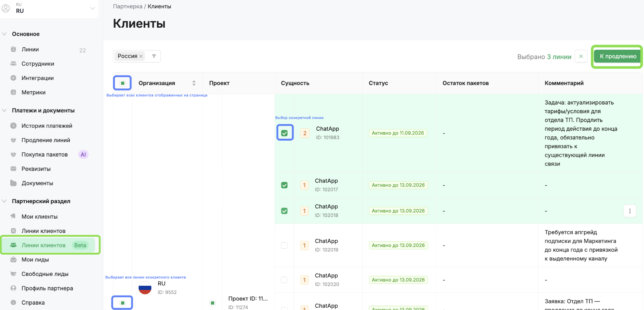The height and width of the screenshot is (310, 644).
Task: Check the ChatApp ID 102019 line checkbox
Action: 284,246
